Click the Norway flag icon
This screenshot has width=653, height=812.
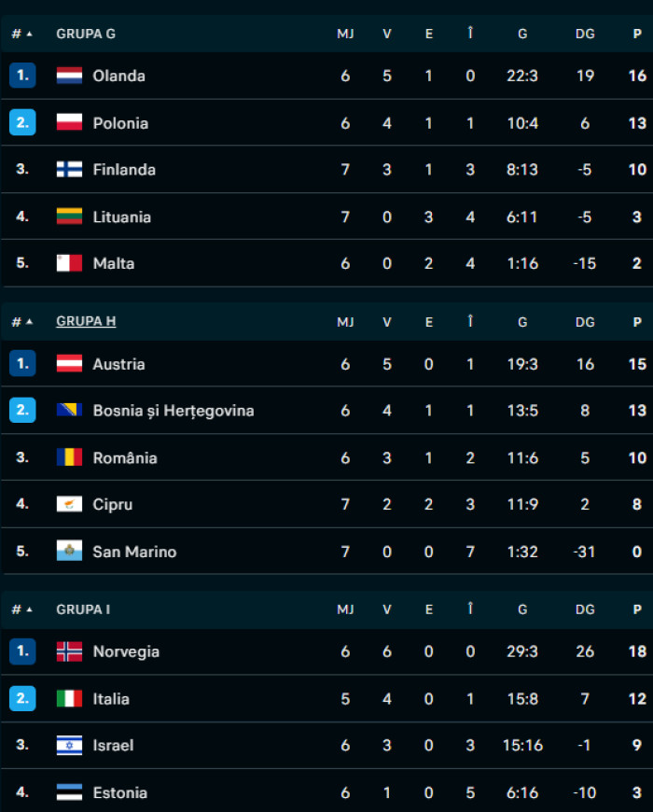pyautogui.click(x=69, y=651)
